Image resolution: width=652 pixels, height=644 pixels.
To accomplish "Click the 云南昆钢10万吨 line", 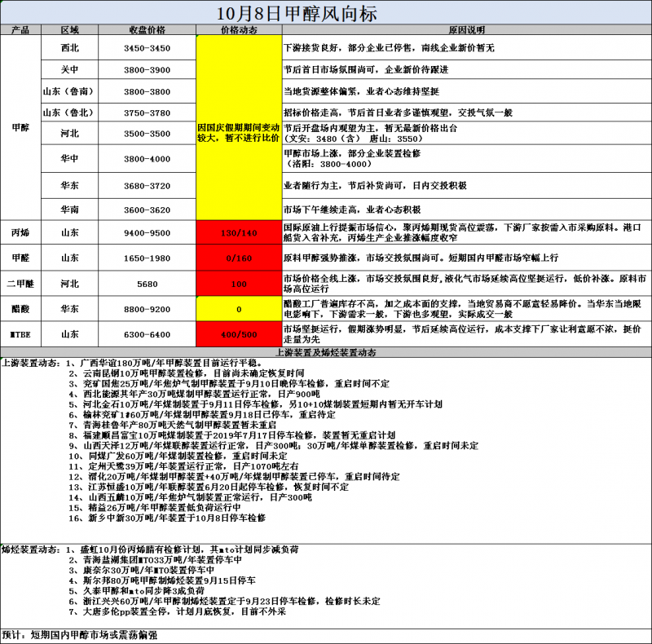I will [x=187, y=373].
